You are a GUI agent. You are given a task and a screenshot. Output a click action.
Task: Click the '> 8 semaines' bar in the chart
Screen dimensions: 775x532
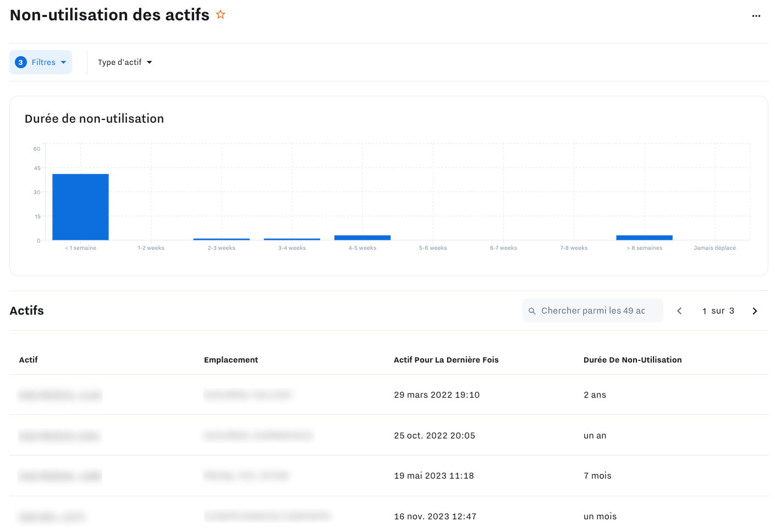point(644,237)
